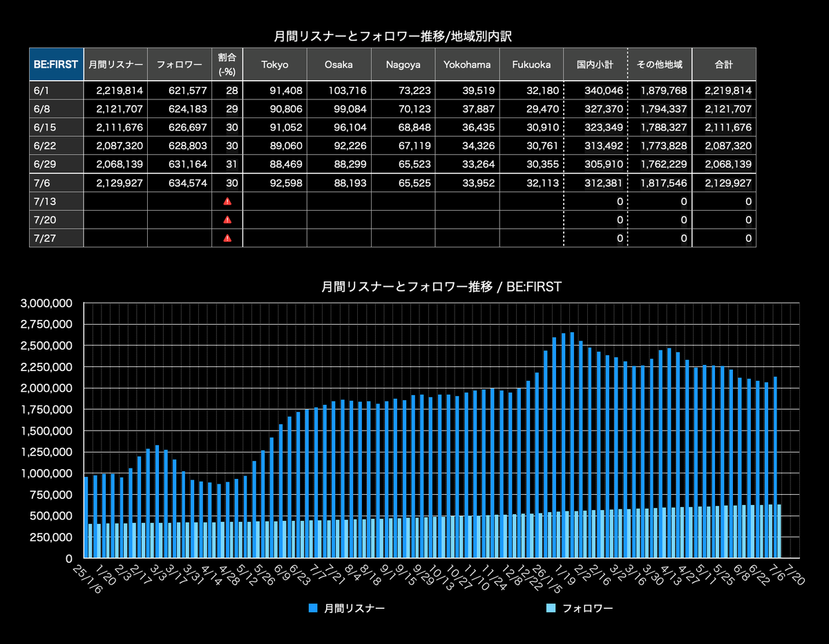Select Tokyo cell 91,408

click(x=275, y=91)
